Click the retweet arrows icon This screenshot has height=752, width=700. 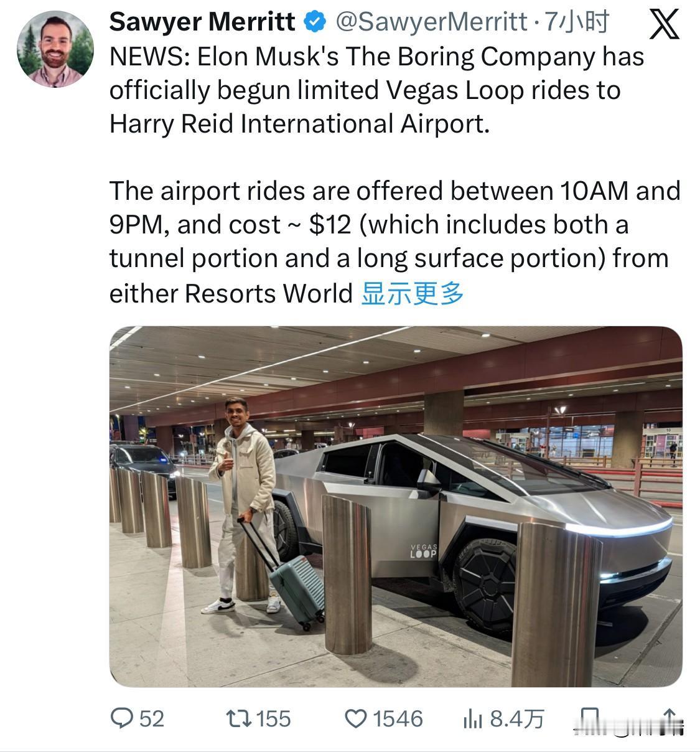pyautogui.click(x=238, y=718)
